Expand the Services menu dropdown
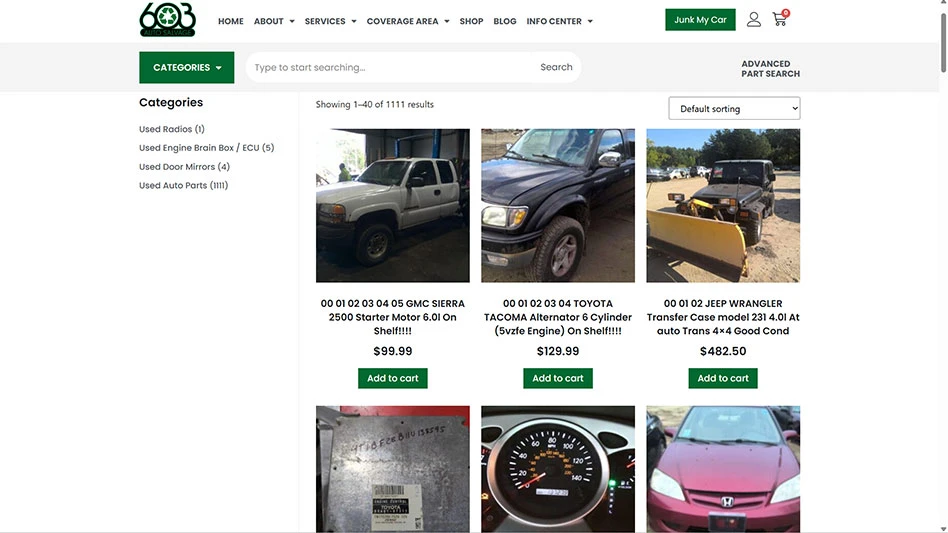 pyautogui.click(x=330, y=21)
